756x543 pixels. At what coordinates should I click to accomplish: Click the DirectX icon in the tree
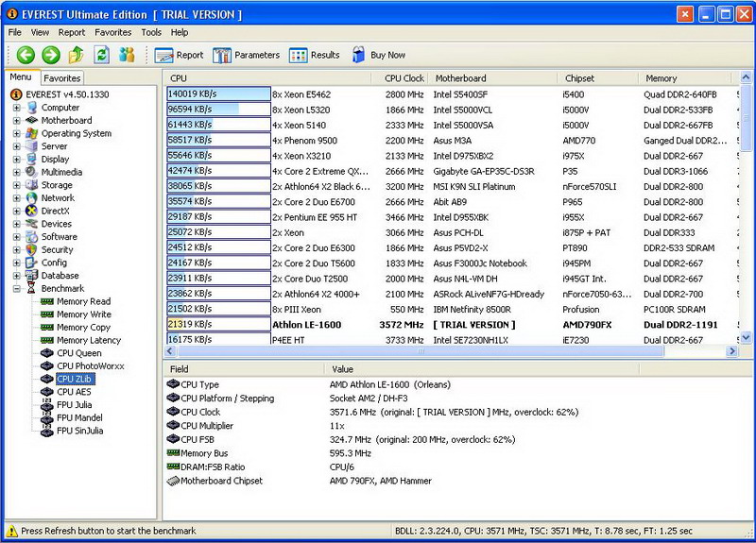32,211
